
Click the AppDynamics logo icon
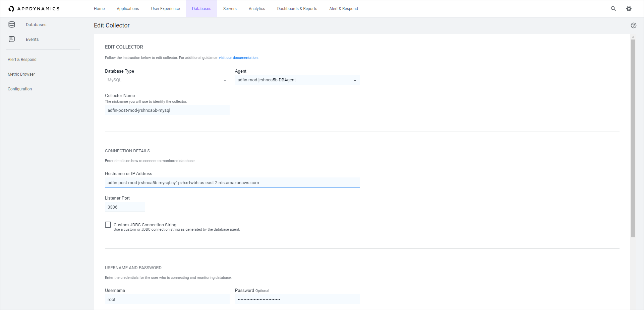[x=11, y=9]
